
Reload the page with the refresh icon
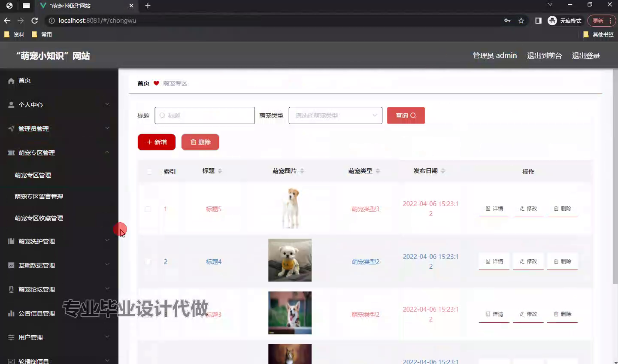tap(35, 21)
